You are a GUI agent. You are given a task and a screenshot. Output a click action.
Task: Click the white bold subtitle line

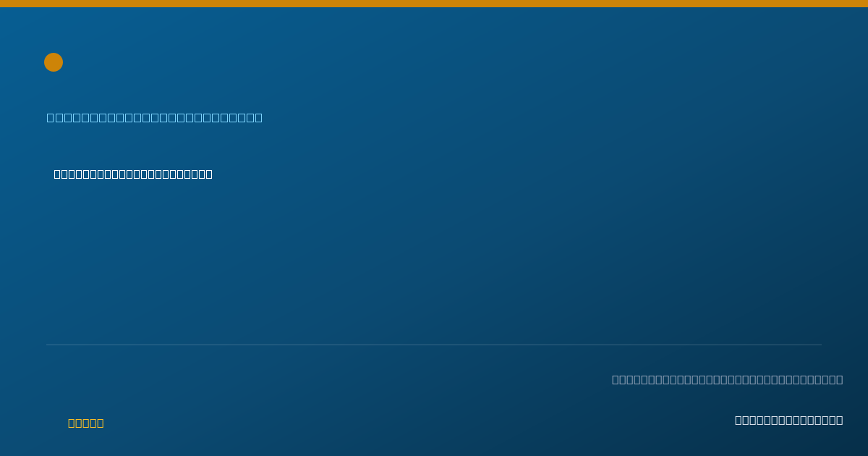[x=133, y=174]
